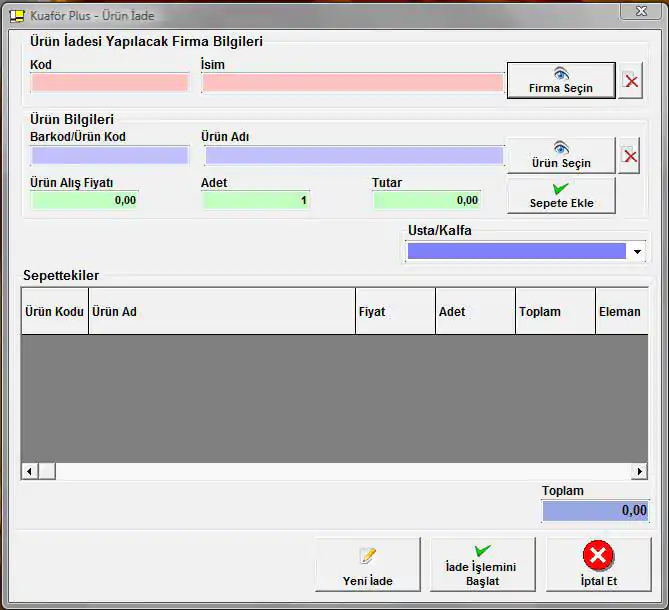Open the Usta/Kalfa dropdown list
This screenshot has width=669, height=610.
pyautogui.click(x=638, y=252)
